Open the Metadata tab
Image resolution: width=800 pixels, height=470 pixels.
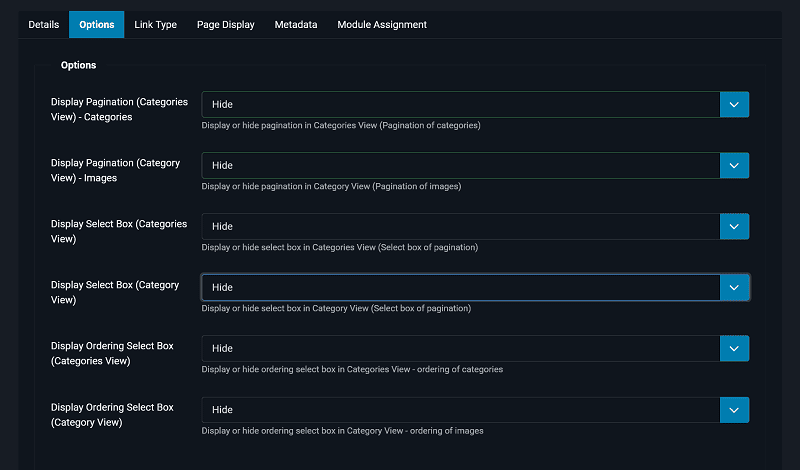[x=296, y=24]
